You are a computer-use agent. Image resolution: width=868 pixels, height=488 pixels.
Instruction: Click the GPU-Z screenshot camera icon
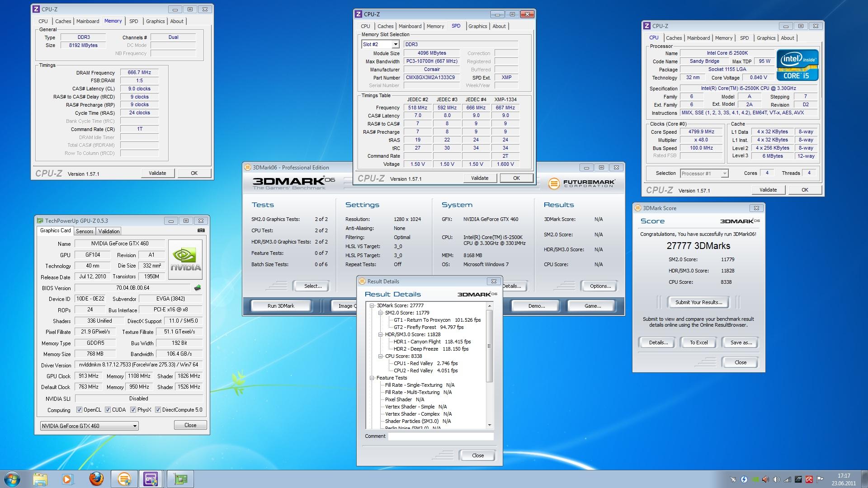201,230
